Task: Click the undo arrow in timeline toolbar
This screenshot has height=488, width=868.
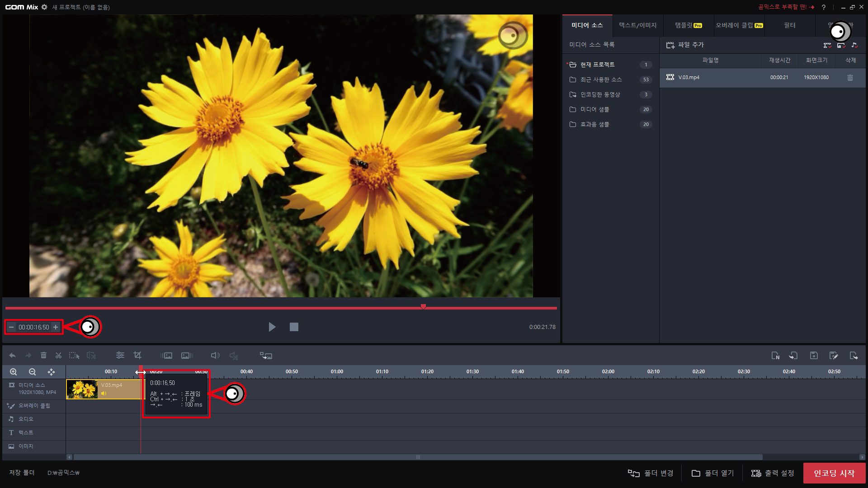Action: tap(12, 356)
